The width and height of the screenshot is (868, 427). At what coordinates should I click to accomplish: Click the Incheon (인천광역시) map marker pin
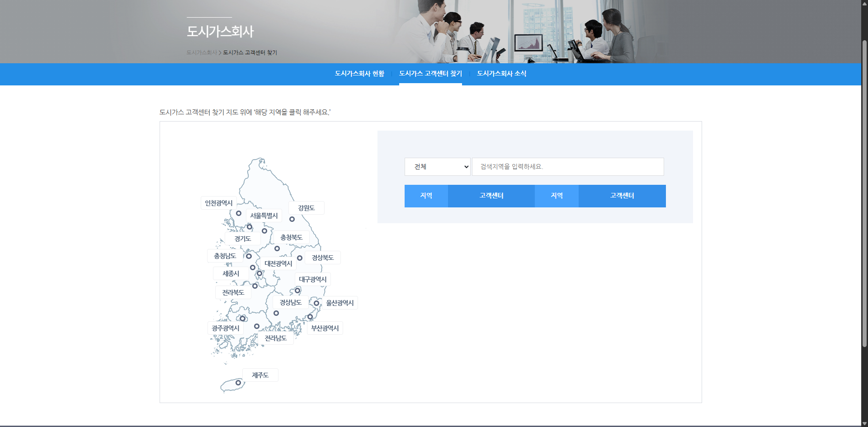pos(239,213)
